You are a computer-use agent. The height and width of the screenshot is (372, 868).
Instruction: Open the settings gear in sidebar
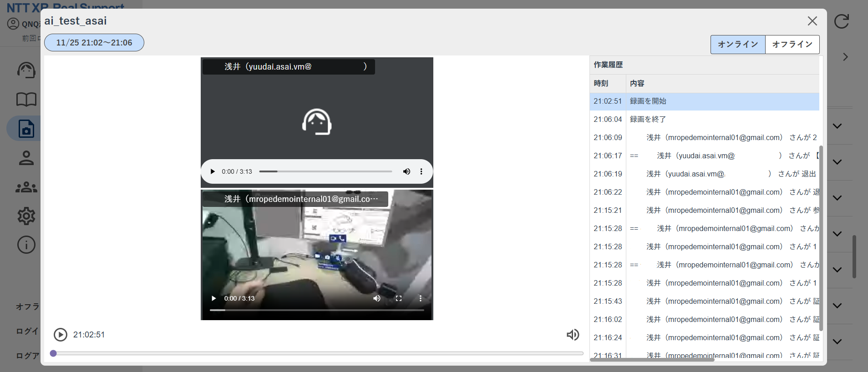click(x=26, y=216)
